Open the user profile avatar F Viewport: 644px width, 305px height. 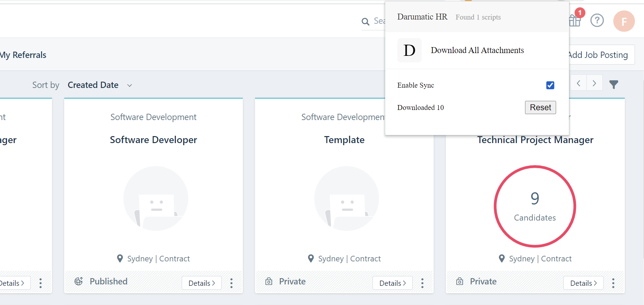624,21
